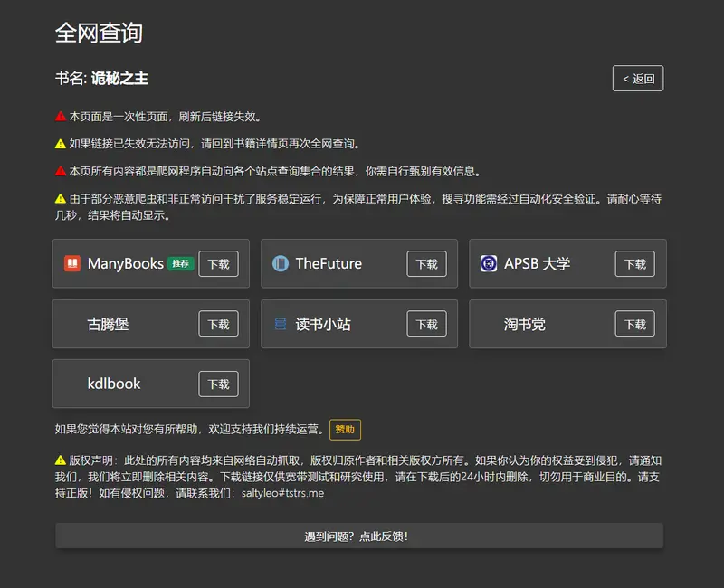The image size is (724, 588).
Task: Click the APSB 大学 emblem icon
Action: [489, 263]
